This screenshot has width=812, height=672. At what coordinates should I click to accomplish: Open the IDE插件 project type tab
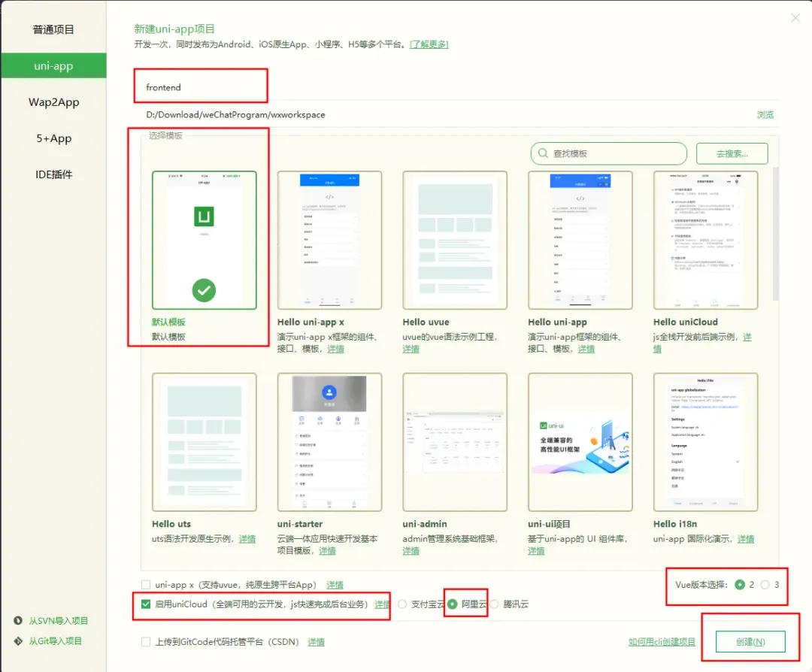coord(53,174)
